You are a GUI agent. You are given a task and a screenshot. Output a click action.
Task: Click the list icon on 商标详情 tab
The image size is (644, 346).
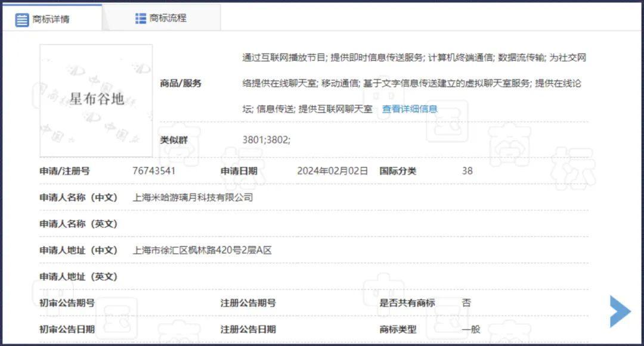[x=22, y=19]
